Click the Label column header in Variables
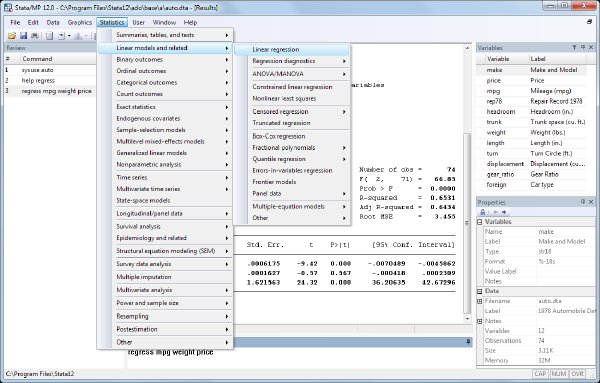 pyautogui.click(x=557, y=59)
